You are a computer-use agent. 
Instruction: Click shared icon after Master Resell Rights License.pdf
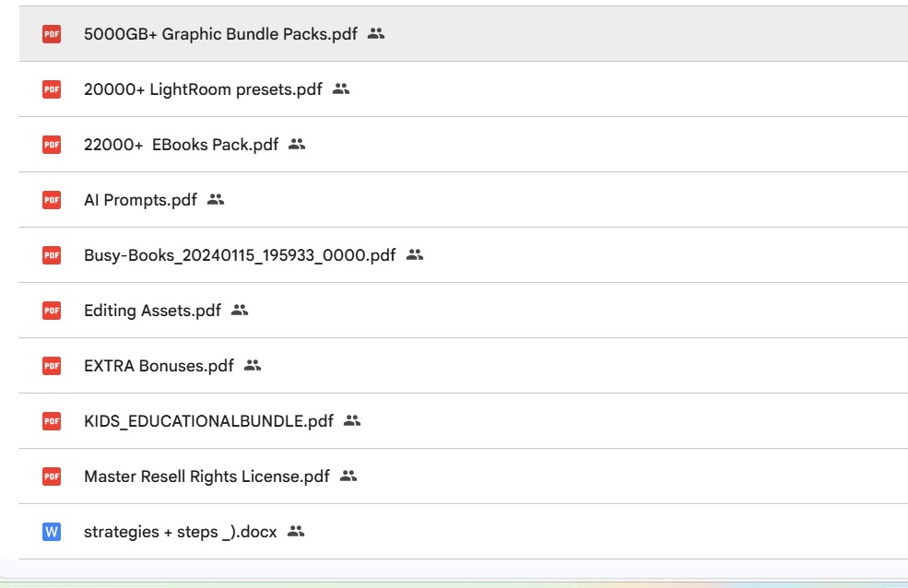coord(348,476)
